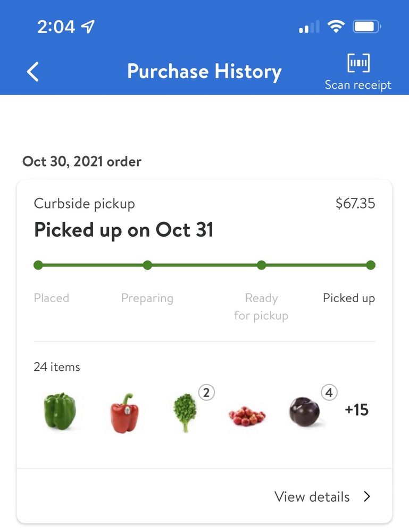Viewport: 409px width, 532px height.
Task: Show the +15 more items
Action: click(356, 410)
